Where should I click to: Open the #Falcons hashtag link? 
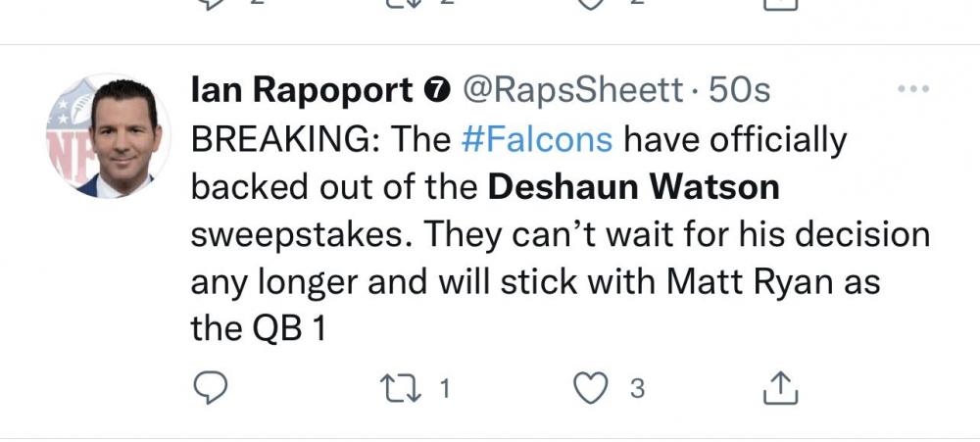[536, 140]
